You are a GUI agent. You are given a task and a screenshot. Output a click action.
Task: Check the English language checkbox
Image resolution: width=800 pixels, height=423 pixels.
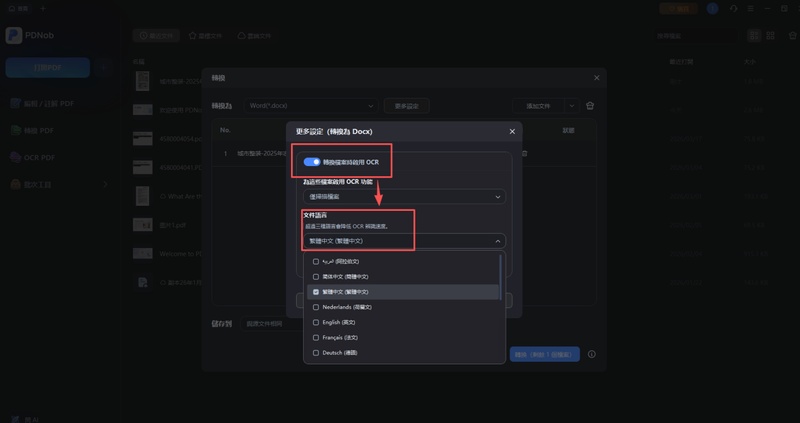tap(316, 322)
